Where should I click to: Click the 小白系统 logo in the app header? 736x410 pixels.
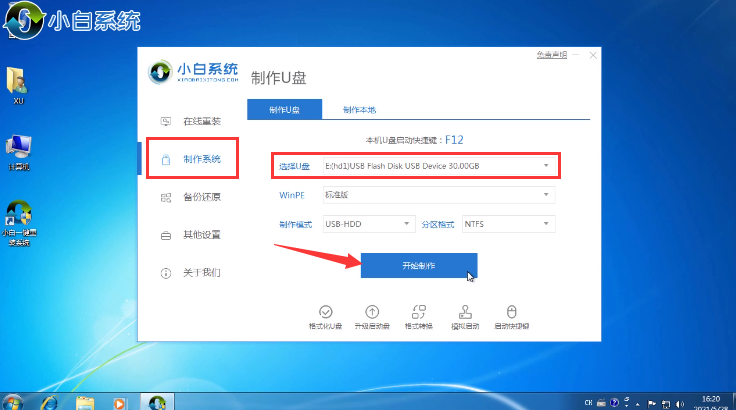(192, 72)
